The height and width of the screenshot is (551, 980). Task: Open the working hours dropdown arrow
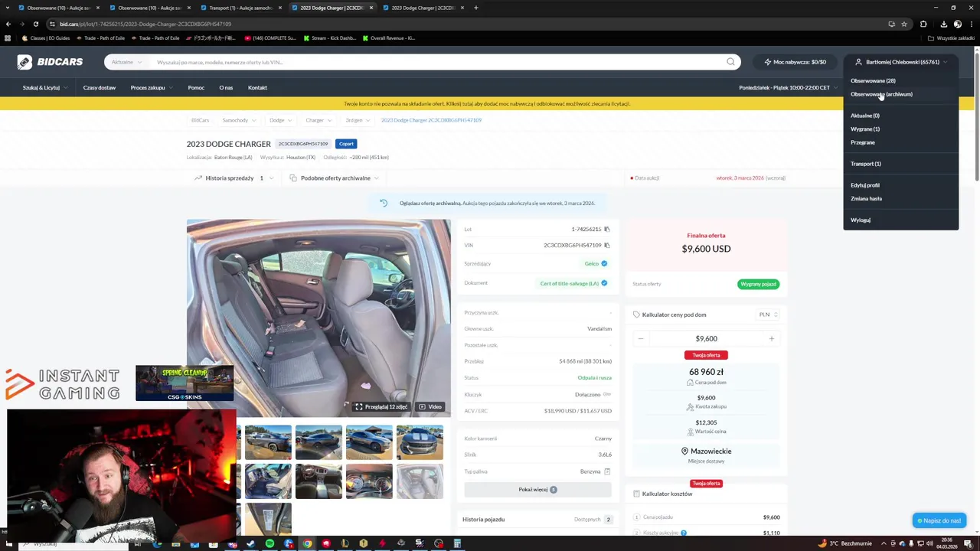pyautogui.click(x=836, y=87)
